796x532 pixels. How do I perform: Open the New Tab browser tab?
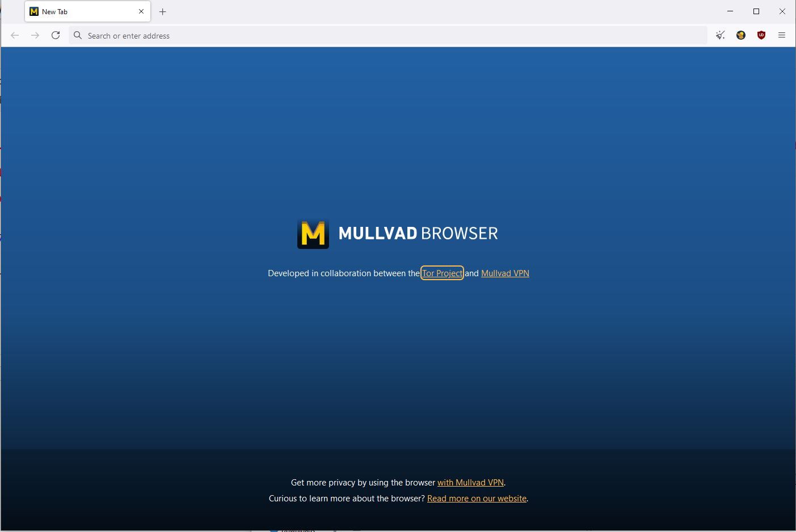[x=87, y=11]
